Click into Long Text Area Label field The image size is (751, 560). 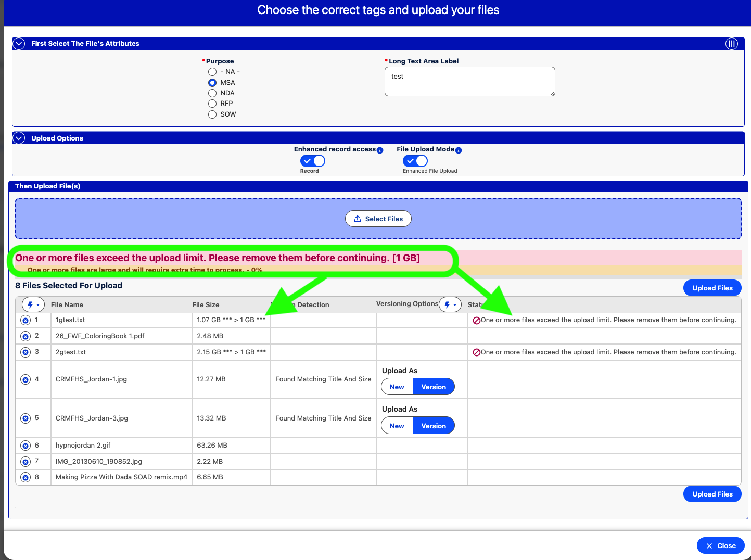tap(470, 82)
